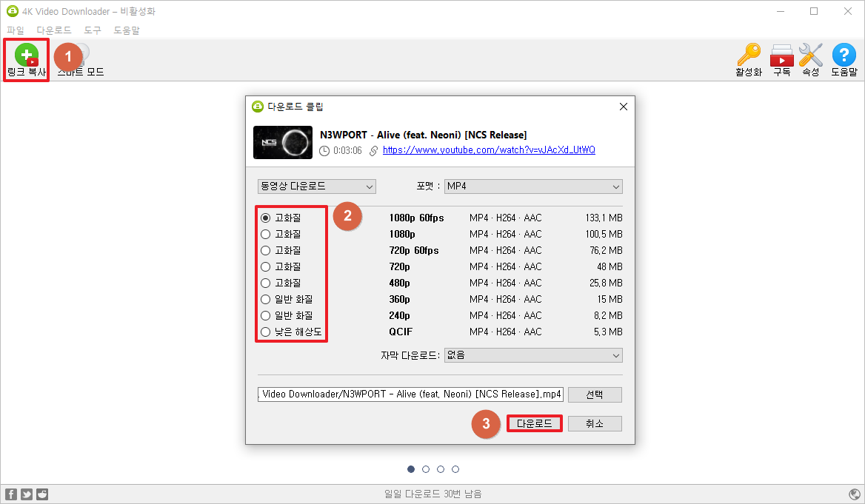Click the output file path field

coord(410,394)
